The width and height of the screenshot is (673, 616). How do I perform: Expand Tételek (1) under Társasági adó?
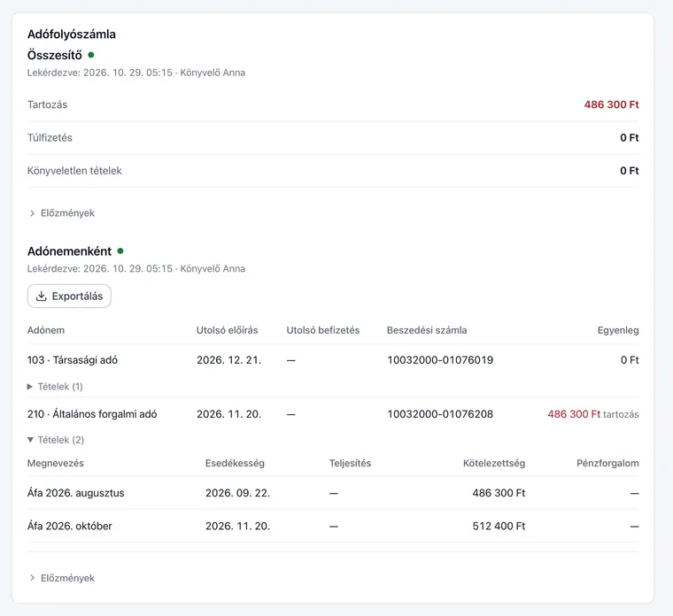coord(55,387)
